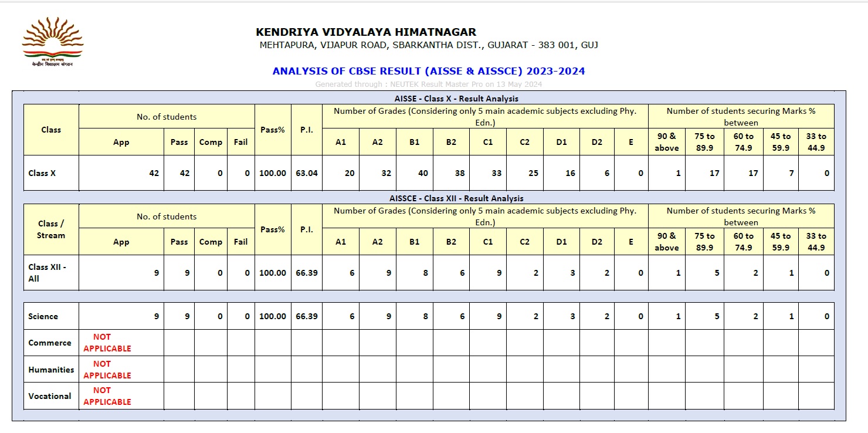Click 75 to 89.9 value 5 in Science row
Screen dimensions: 868x433
point(717,316)
